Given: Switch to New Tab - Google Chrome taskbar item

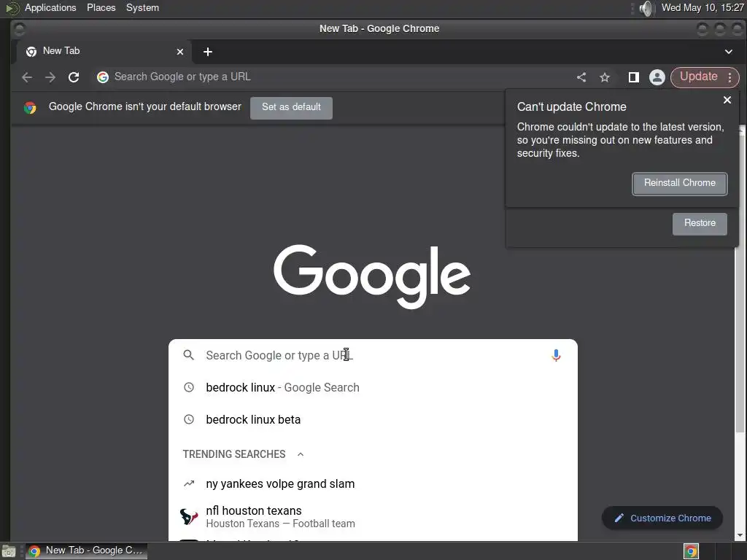Looking at the screenshot, I should tap(87, 551).
